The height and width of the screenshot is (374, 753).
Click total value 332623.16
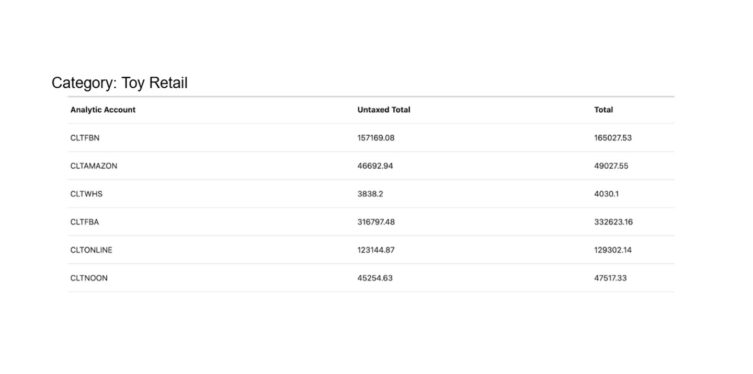[613, 222]
